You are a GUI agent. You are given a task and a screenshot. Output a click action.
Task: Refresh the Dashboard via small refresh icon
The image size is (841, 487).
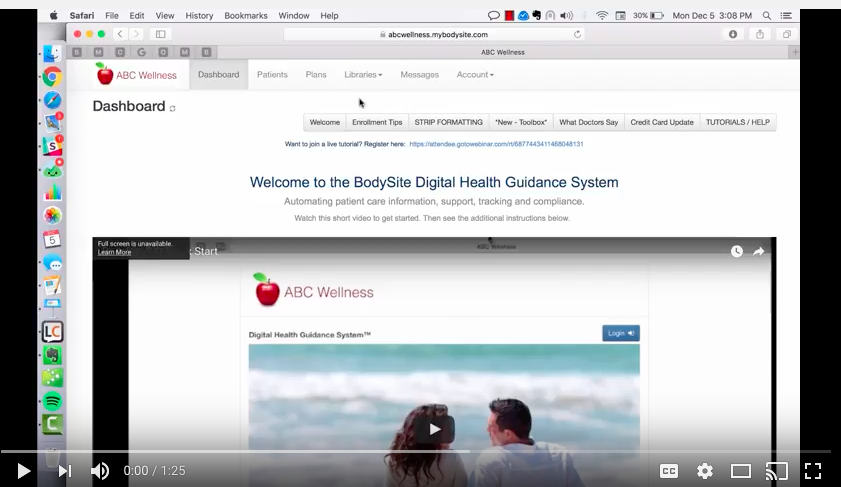tap(172, 108)
